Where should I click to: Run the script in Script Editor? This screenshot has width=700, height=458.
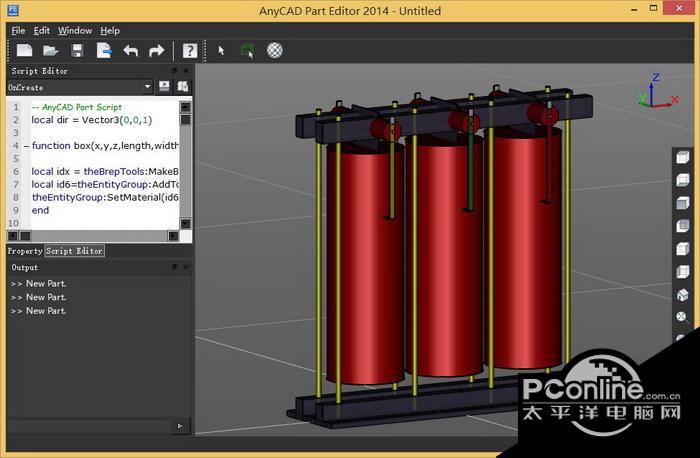coord(164,87)
